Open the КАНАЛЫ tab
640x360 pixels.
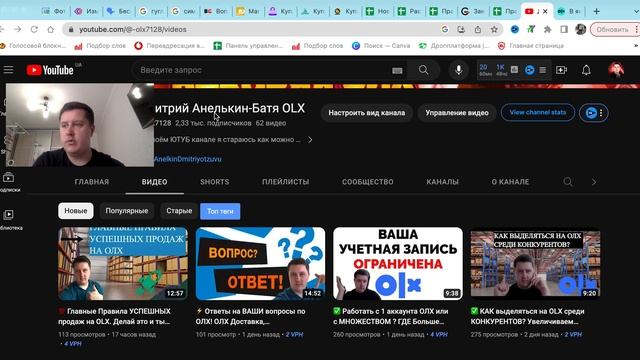click(442, 182)
